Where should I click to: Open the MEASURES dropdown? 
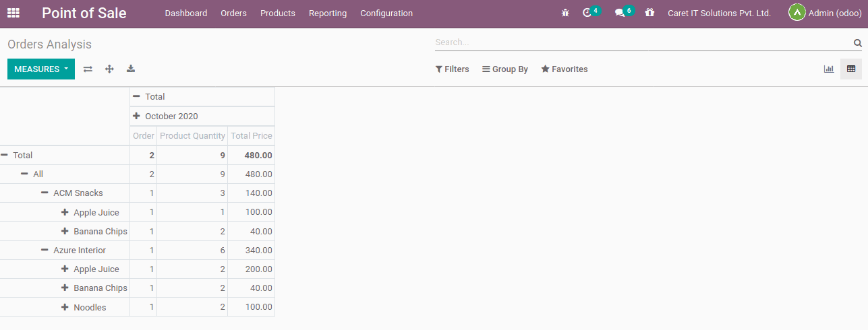point(41,69)
